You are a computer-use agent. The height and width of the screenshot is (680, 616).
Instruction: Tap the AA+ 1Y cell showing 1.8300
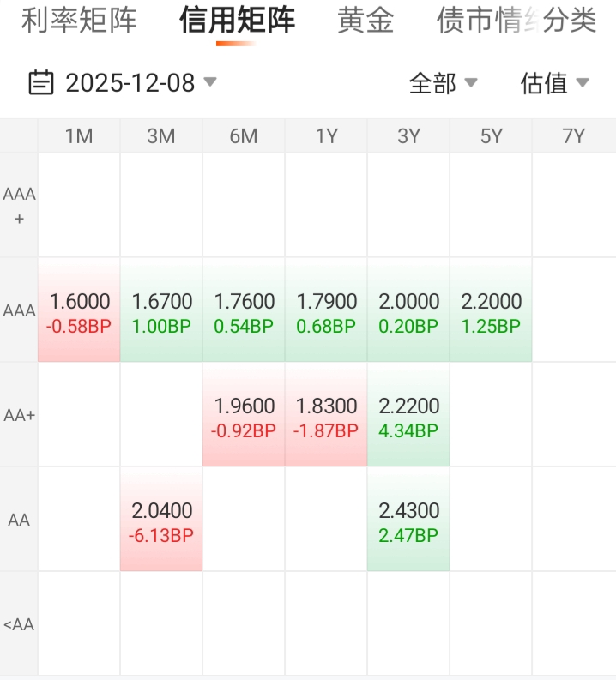click(x=326, y=417)
